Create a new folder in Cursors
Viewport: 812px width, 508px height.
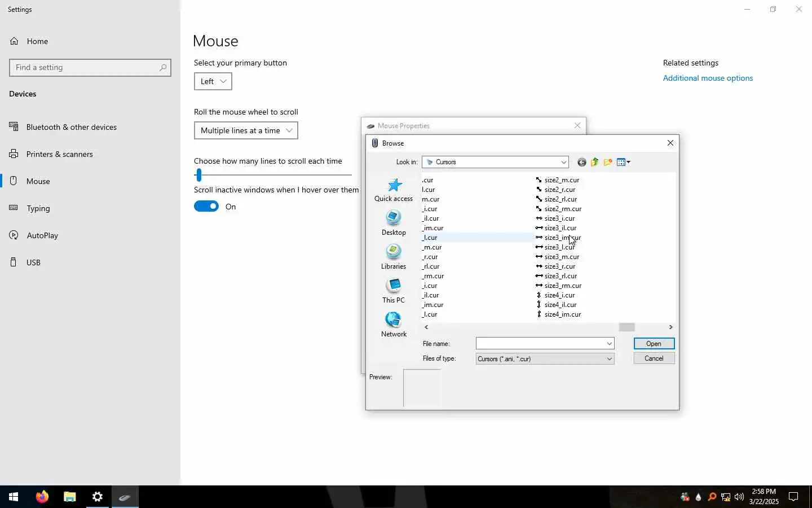click(x=608, y=163)
